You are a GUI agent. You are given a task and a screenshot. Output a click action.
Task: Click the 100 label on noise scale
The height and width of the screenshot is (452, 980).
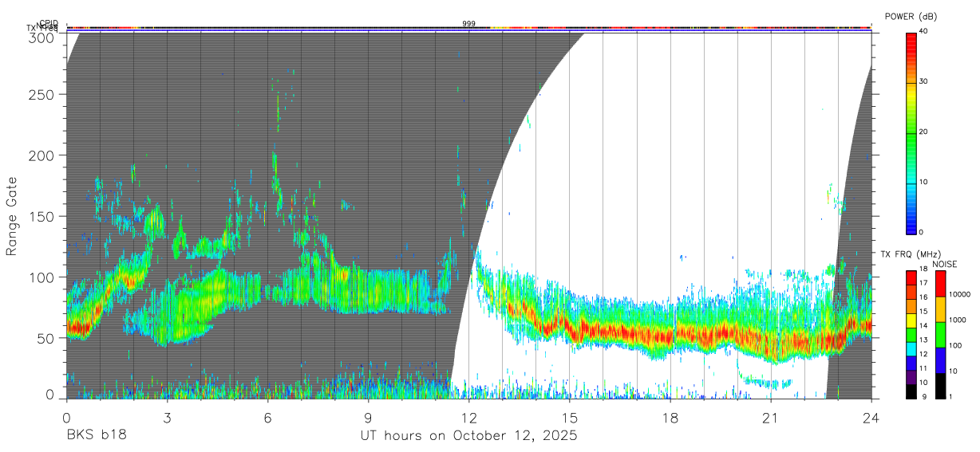click(x=954, y=345)
